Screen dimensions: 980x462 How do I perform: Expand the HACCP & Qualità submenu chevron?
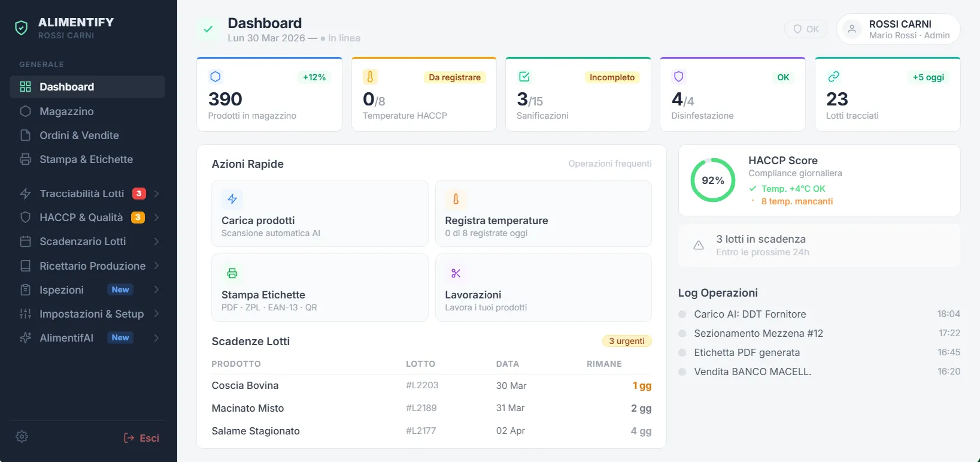(x=156, y=218)
